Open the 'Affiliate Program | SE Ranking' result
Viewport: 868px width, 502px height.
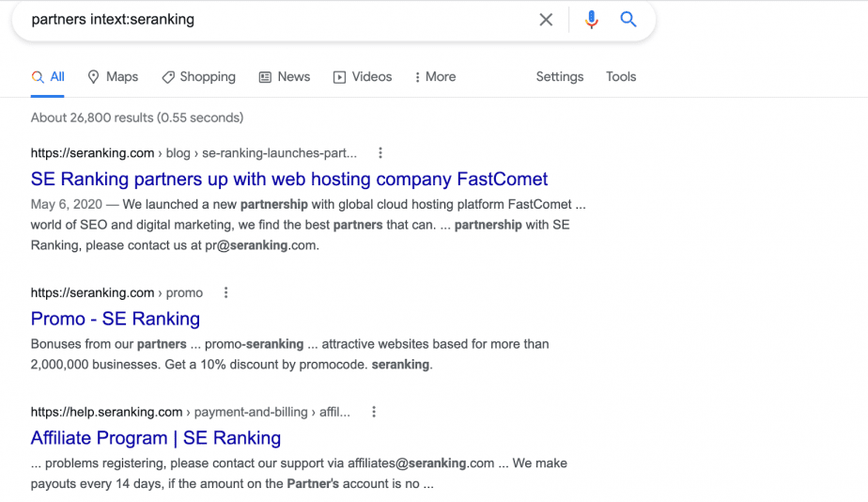156,438
